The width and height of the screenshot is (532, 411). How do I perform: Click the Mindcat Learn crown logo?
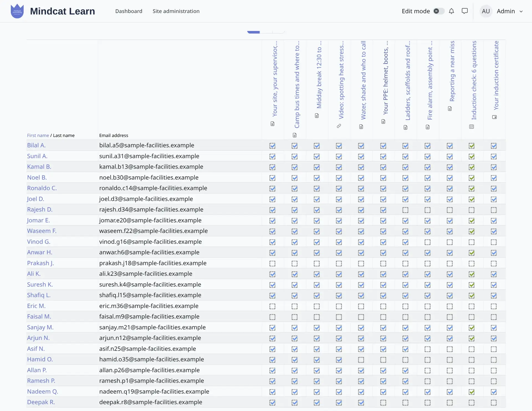[17, 11]
